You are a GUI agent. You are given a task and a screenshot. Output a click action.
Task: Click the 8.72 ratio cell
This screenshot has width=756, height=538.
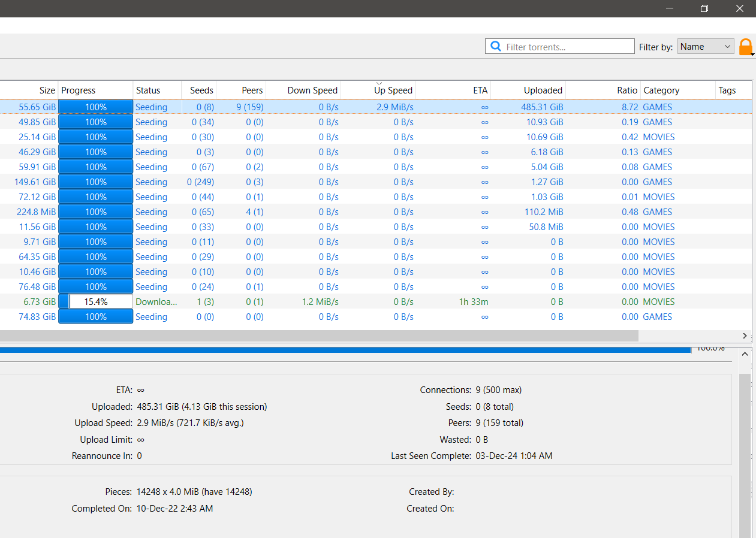pyautogui.click(x=630, y=107)
